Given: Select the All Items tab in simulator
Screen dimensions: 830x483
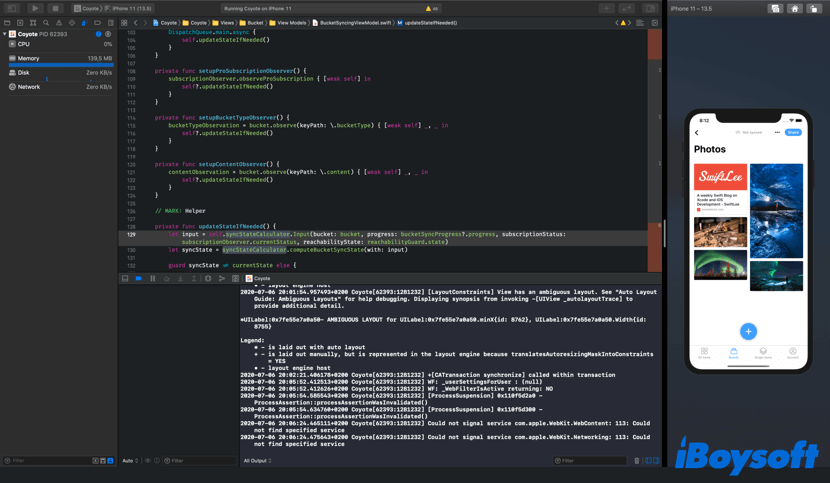Looking at the screenshot, I should coord(704,353).
